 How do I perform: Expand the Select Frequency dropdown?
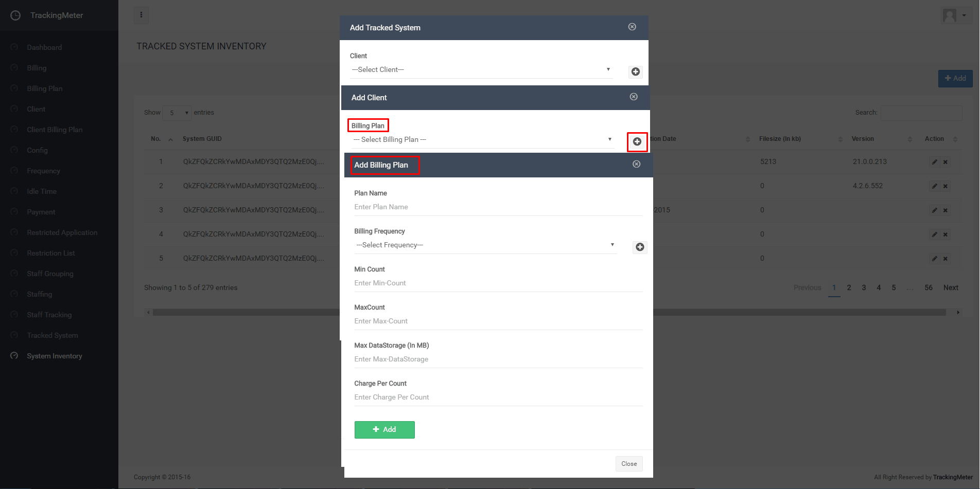[x=485, y=245]
